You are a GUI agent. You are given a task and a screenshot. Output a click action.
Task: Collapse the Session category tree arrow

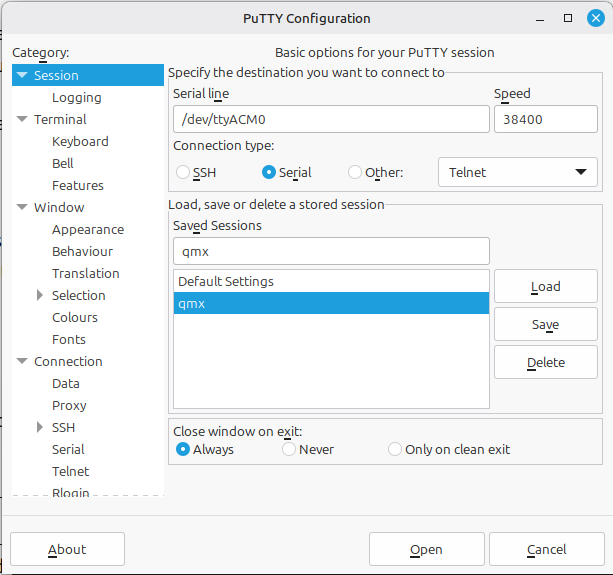coord(22,75)
